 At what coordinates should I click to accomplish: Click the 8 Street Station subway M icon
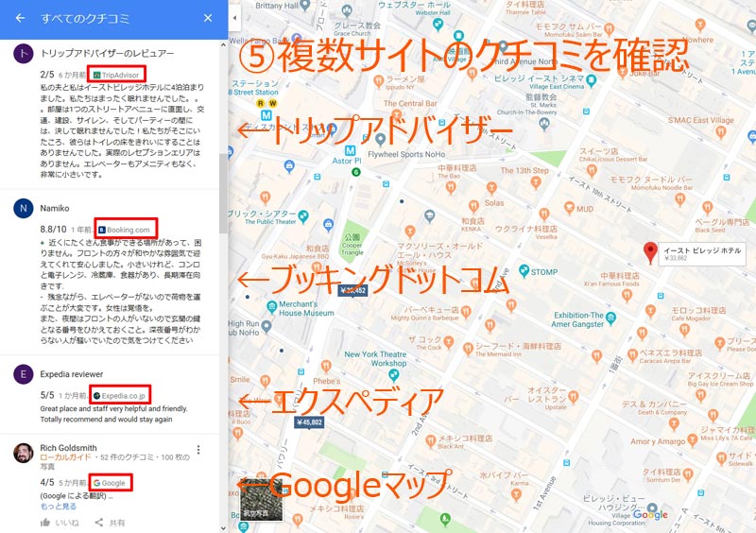tap(266, 115)
